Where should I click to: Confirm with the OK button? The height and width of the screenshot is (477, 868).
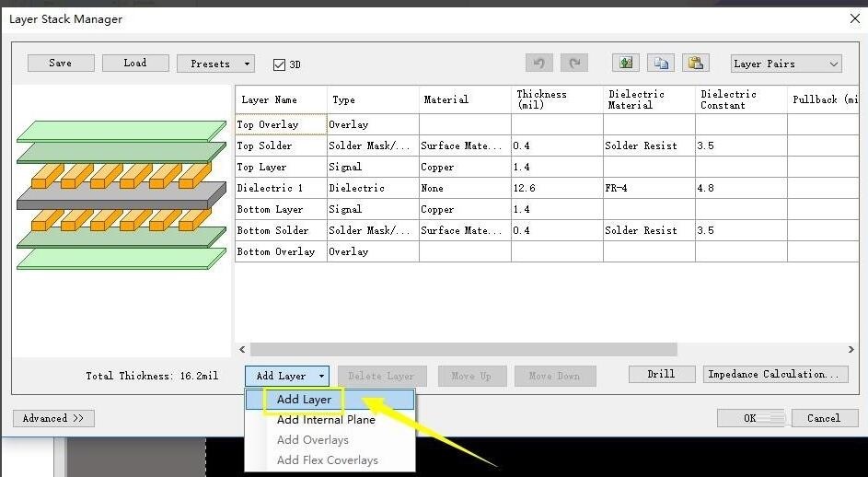(x=750, y=418)
